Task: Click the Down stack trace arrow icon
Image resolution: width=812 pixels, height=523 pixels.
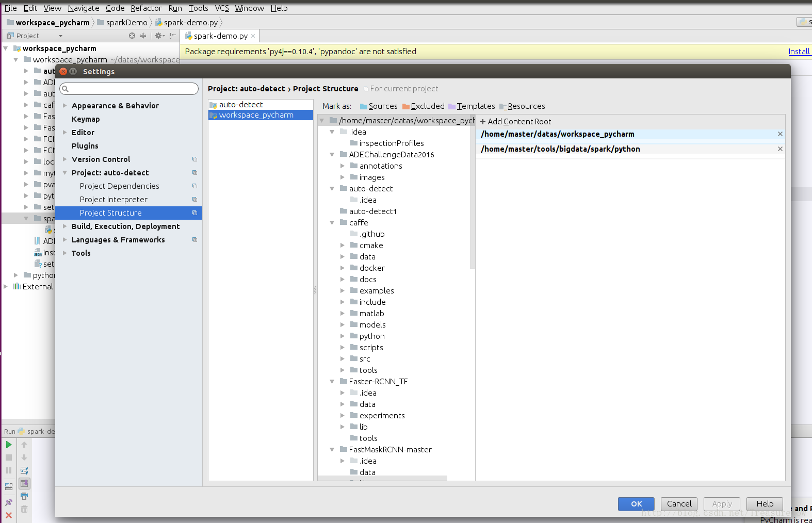Action: click(x=24, y=457)
